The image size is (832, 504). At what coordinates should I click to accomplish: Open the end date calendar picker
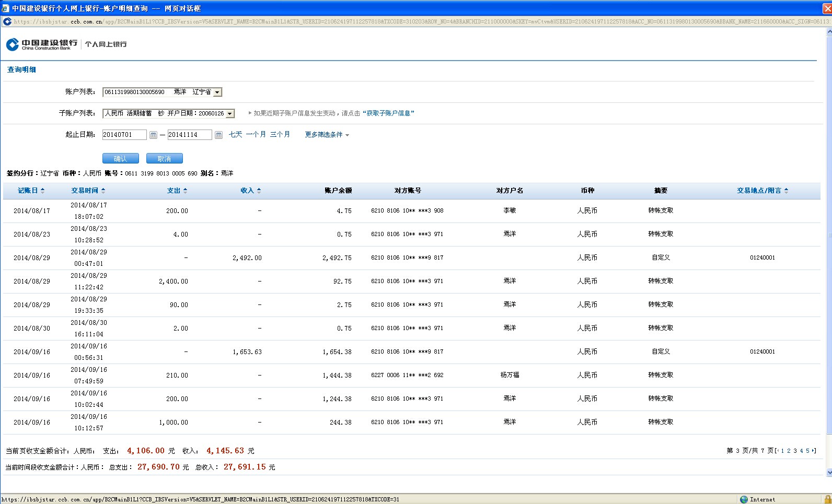(x=218, y=135)
